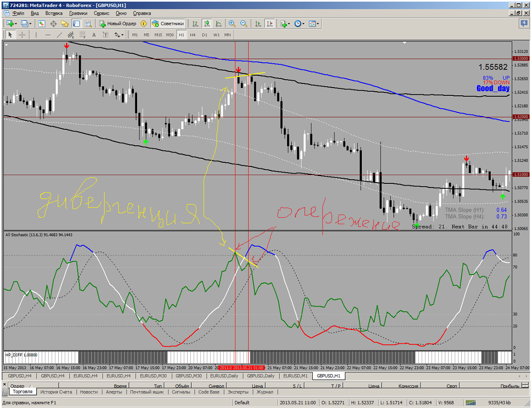Switch chart to candlesticks

[x=207, y=23]
